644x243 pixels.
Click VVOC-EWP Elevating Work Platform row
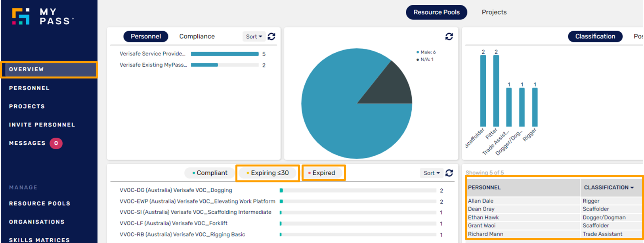tap(281, 201)
